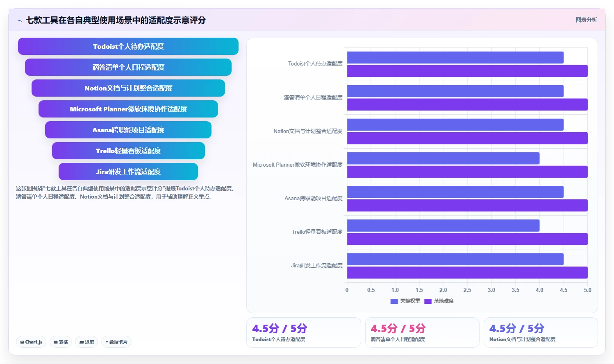614x364 pixels.
Task: Click the chart axis label Asana跨职能项目适配度
Action: 314,198
